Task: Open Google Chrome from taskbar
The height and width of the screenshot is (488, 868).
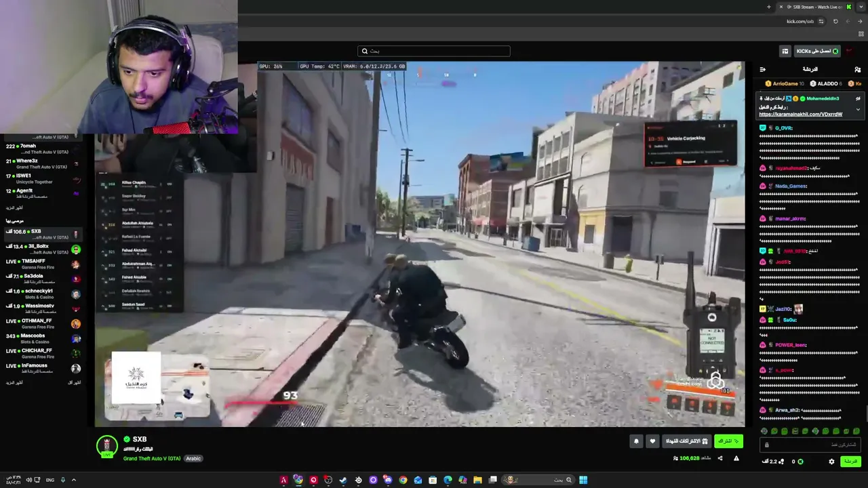Action: click(x=403, y=481)
